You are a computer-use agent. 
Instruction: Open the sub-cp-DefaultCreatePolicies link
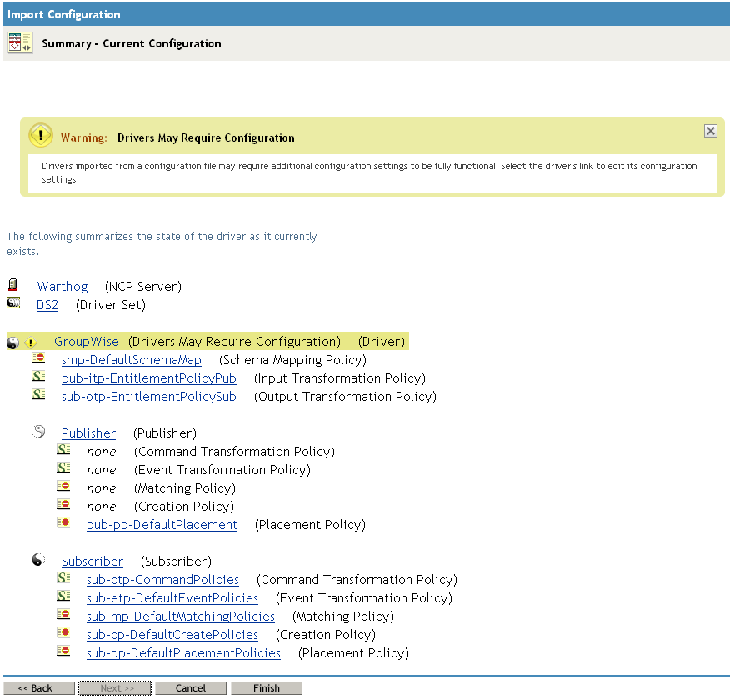tap(172, 635)
